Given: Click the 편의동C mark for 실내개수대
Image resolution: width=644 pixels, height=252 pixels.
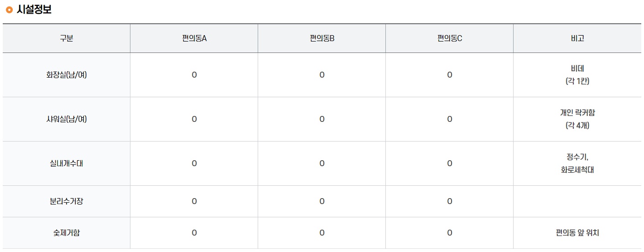Looking at the screenshot, I should (x=450, y=163).
